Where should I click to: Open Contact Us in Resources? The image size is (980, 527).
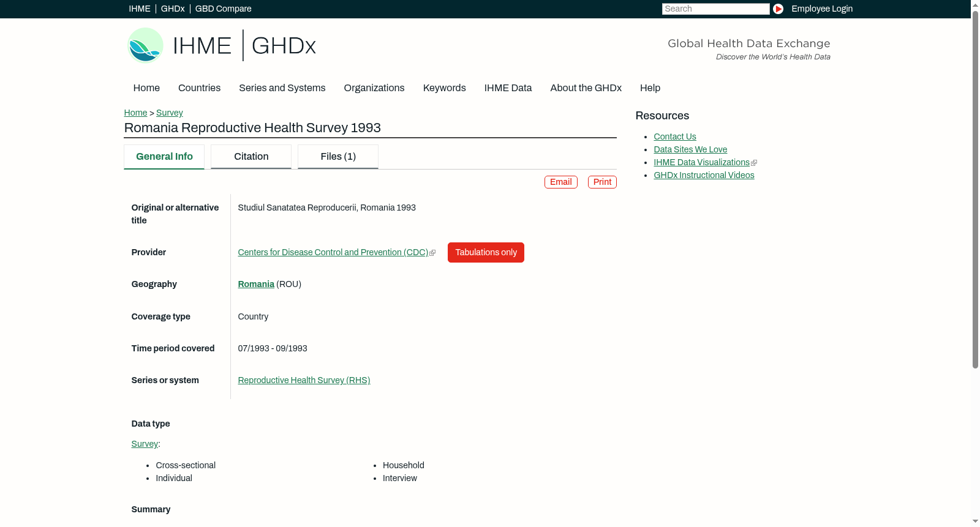click(675, 137)
